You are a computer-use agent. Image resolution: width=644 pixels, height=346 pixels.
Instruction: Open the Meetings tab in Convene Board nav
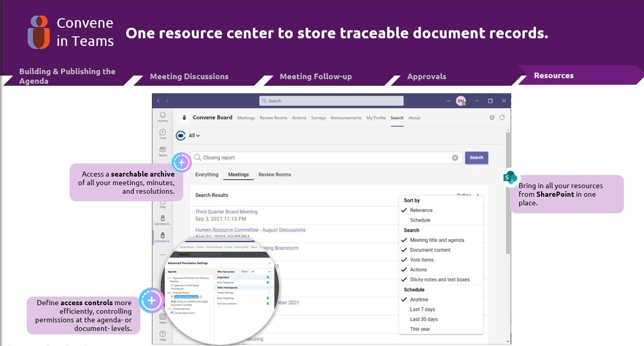[x=246, y=118]
